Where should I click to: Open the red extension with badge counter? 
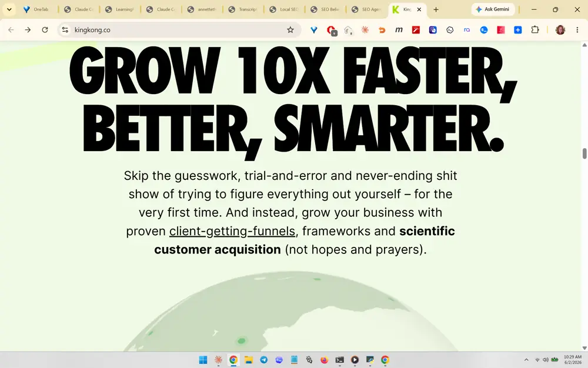pos(332,30)
